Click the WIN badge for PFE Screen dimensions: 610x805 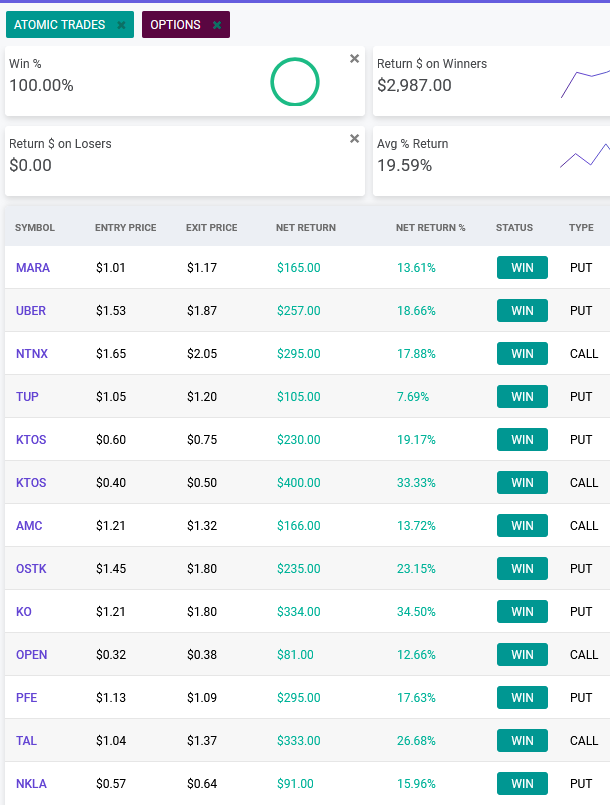coord(522,698)
